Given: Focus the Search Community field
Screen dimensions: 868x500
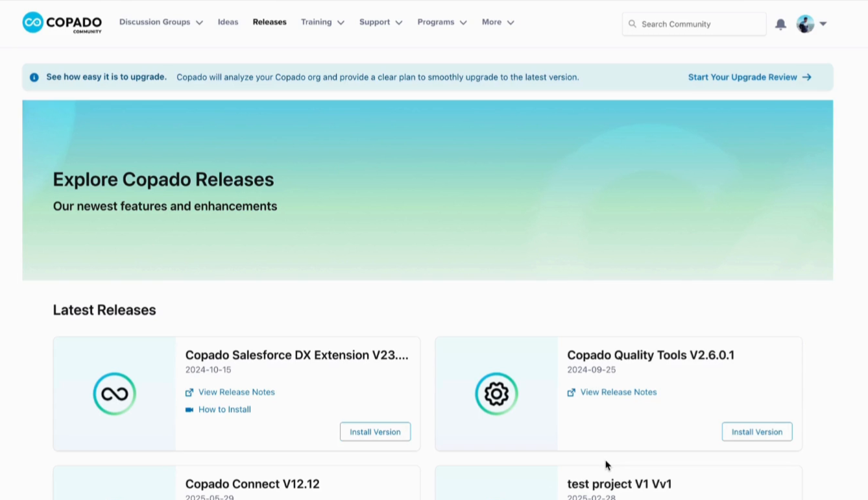Looking at the screenshot, I should click(x=694, y=24).
